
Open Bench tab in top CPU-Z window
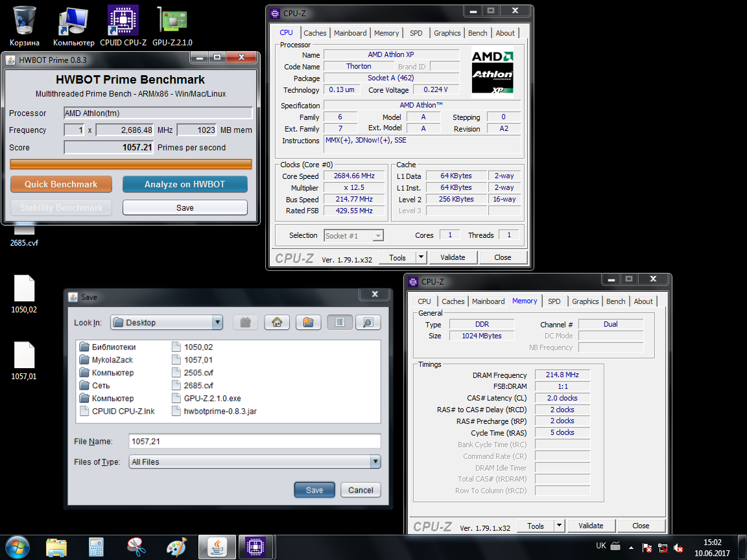[477, 33]
